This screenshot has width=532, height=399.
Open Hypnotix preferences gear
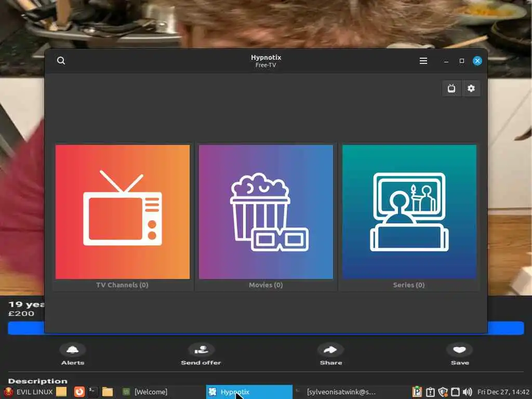click(x=471, y=88)
